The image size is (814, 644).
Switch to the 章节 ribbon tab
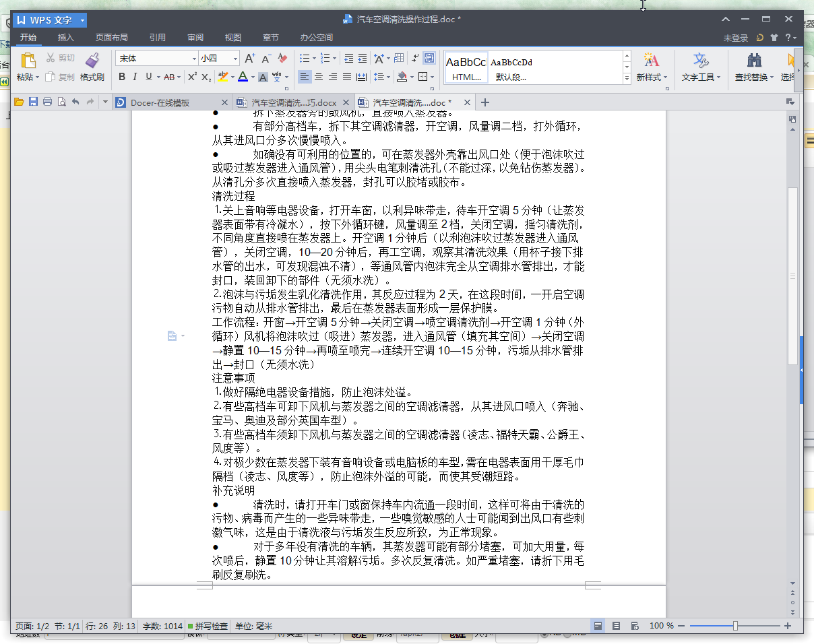271,38
